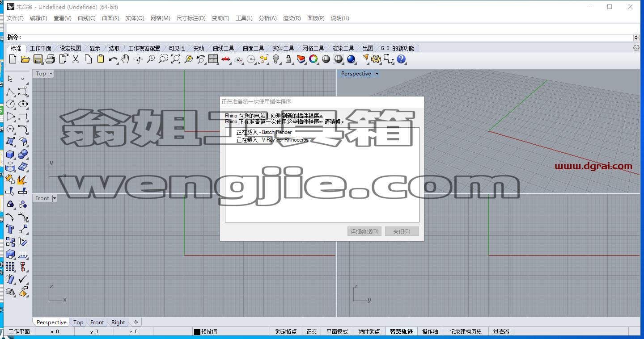Switch to the 渲染工具 toolbar tab
644x339 pixels.
pos(343,48)
